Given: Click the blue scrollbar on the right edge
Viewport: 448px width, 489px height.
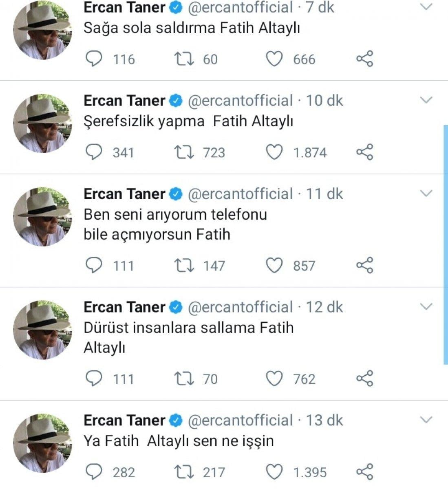Looking at the screenshot, I should 446,244.
